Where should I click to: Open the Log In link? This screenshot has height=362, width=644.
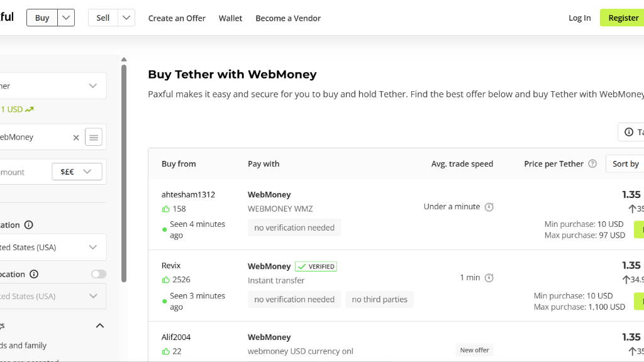pyautogui.click(x=579, y=18)
